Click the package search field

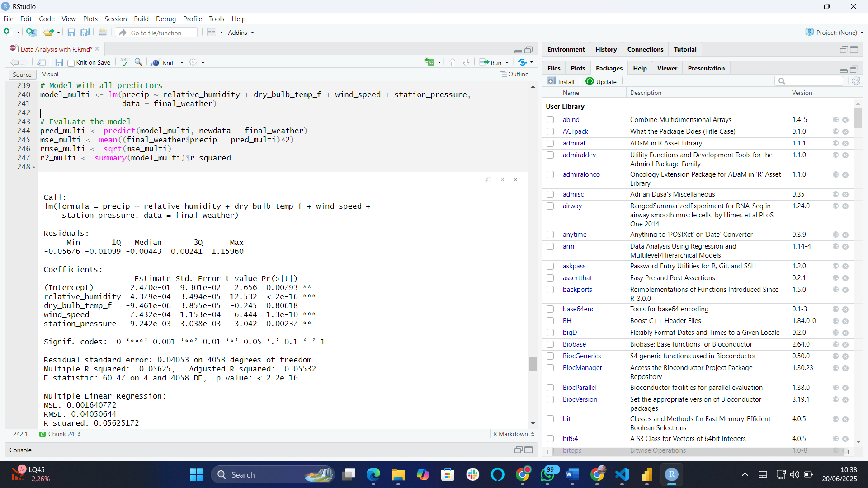click(x=812, y=81)
